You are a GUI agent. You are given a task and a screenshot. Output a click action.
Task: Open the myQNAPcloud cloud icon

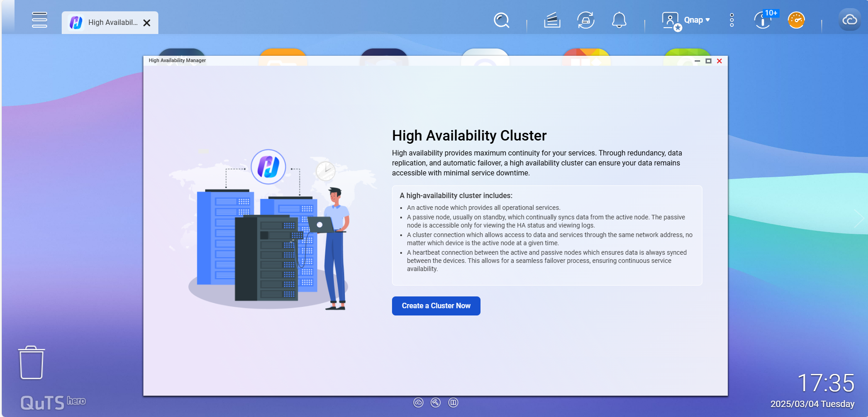point(849,20)
